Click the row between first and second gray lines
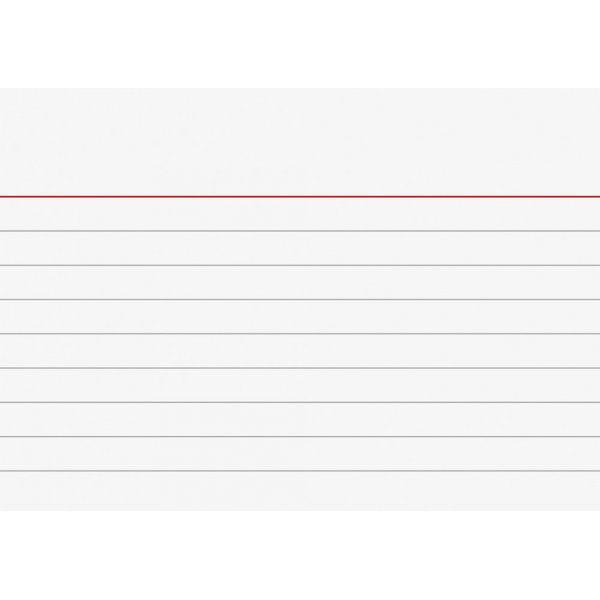Image resolution: width=600 pixels, height=600 pixels. 300,248
